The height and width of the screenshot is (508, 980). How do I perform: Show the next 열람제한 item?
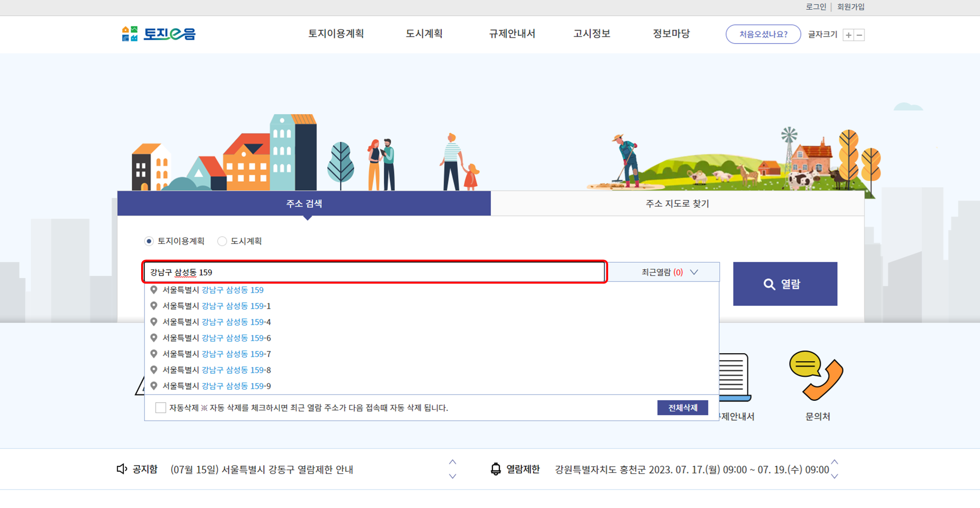834,476
